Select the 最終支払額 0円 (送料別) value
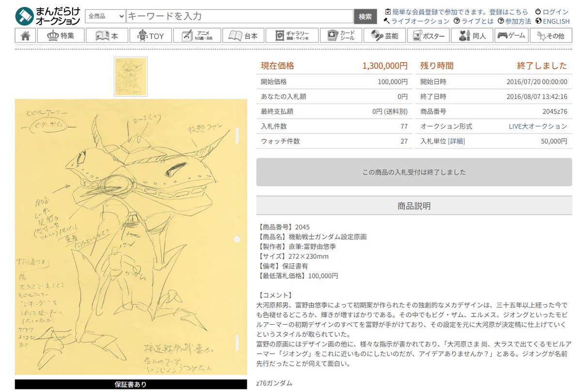The height and width of the screenshot is (392, 581). coord(390,111)
